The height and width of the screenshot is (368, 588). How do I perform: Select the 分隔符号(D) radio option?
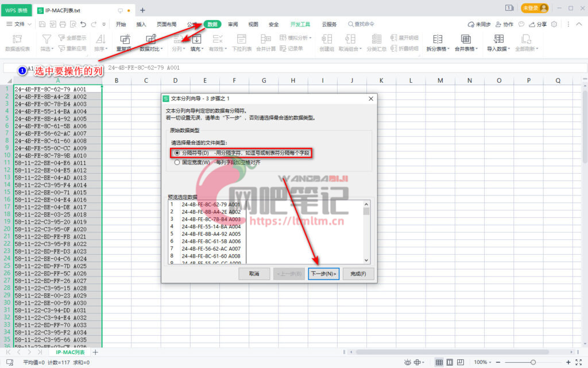point(177,153)
